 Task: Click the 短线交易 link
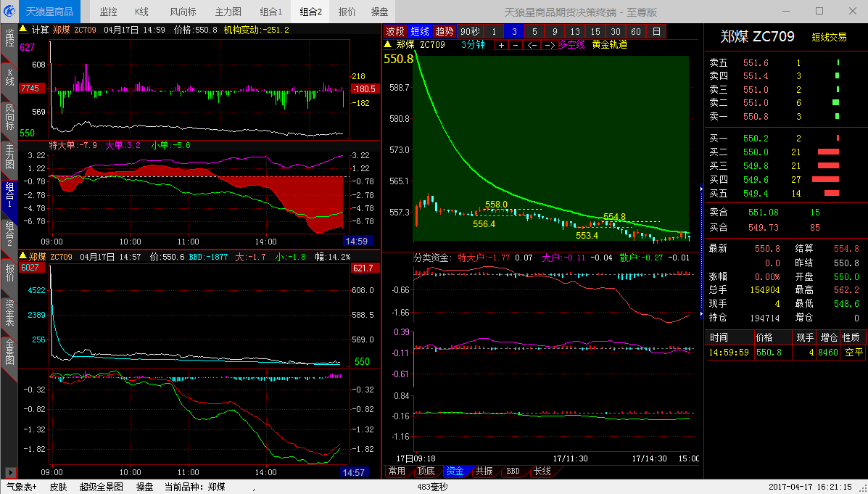tap(829, 37)
